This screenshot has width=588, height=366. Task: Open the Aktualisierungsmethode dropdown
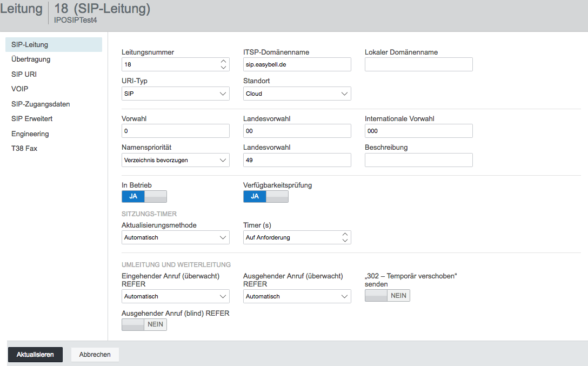pos(176,237)
